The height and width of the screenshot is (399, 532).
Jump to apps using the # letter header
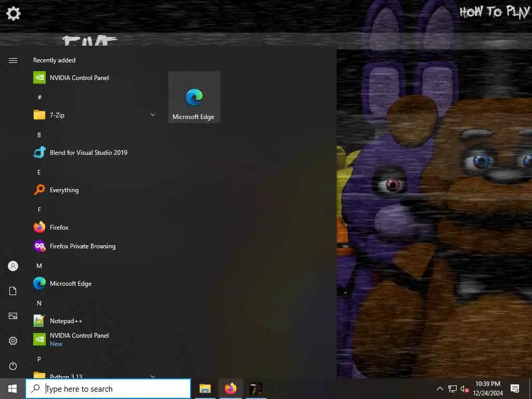(39, 97)
